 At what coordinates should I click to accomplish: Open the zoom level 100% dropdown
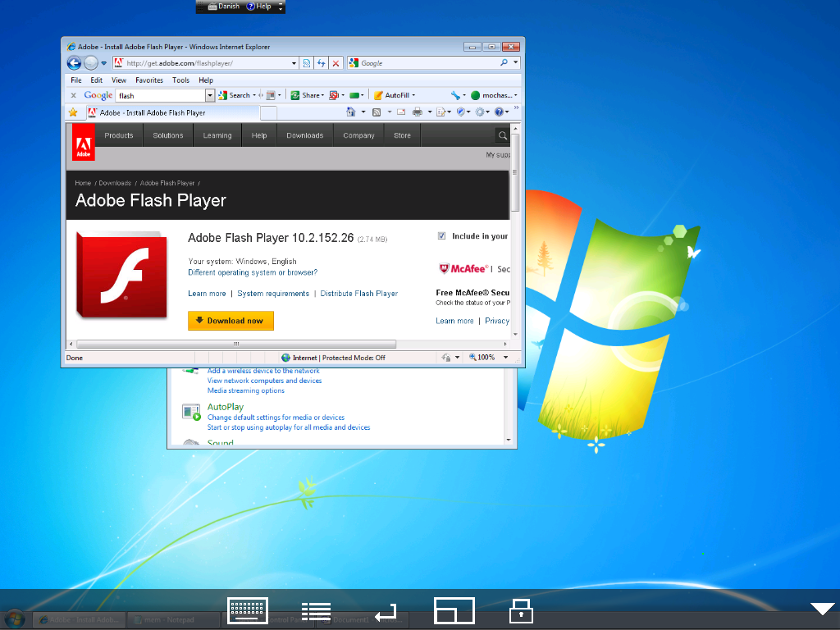(x=505, y=358)
